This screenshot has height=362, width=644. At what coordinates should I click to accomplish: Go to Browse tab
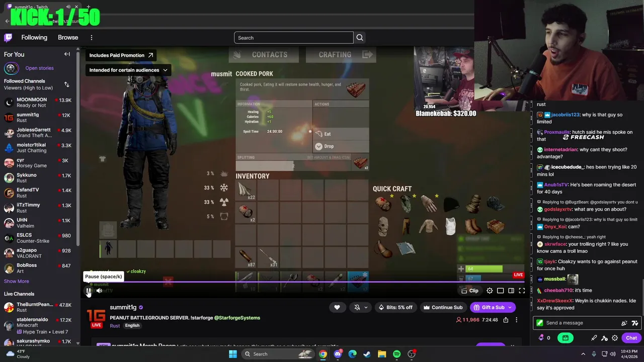(68, 37)
